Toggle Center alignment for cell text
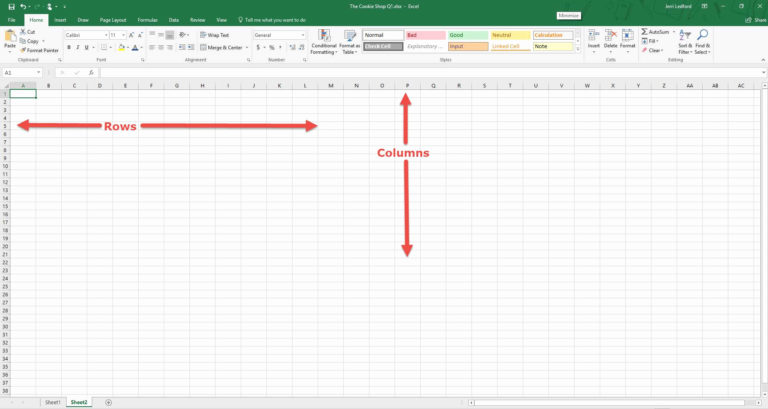 161,48
